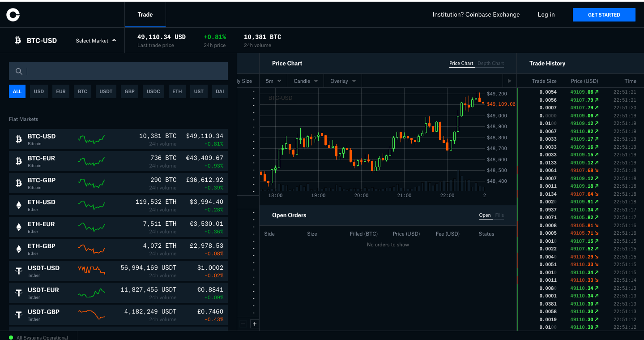Click the Ether icon in ETH-GBP row
The height and width of the screenshot is (340, 644).
click(19, 249)
